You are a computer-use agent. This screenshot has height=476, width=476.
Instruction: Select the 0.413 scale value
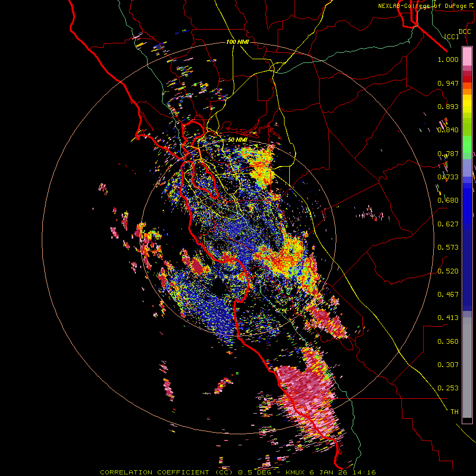(x=448, y=318)
